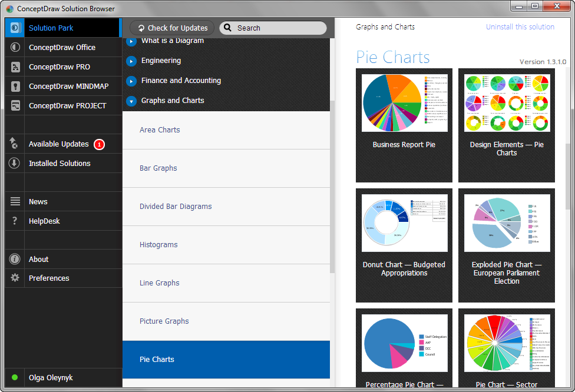Open ConceptDraw Office in the sidebar
The width and height of the screenshot is (575, 392).
pyautogui.click(x=63, y=47)
